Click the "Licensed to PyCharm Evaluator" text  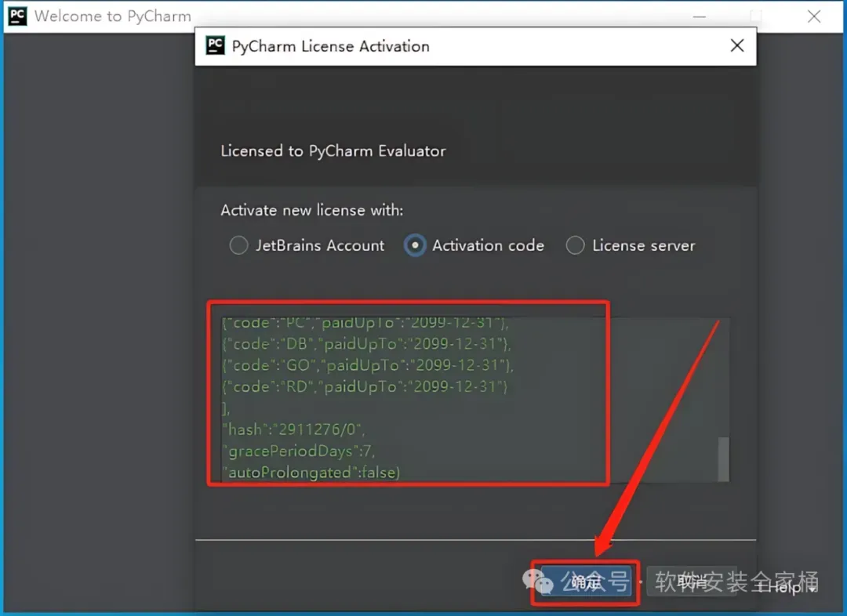[333, 151]
